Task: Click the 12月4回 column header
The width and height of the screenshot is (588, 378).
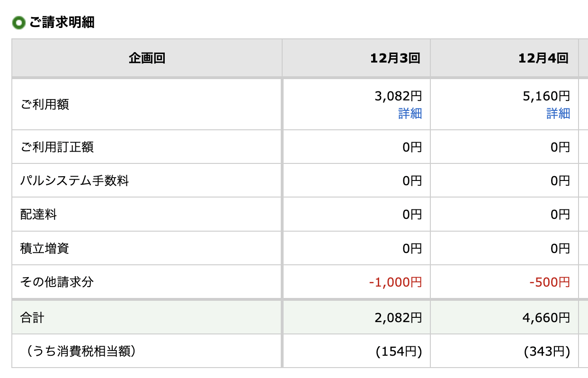Action: coord(543,58)
